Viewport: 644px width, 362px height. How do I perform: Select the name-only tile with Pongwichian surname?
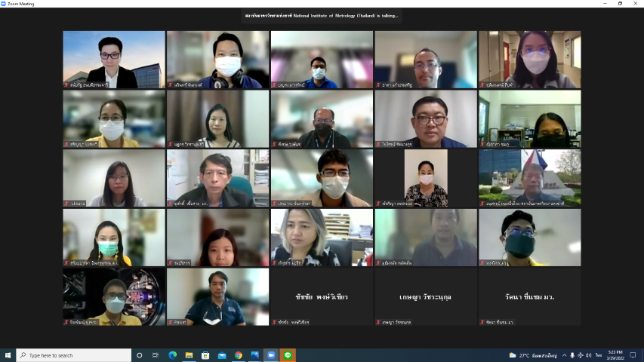322,297
